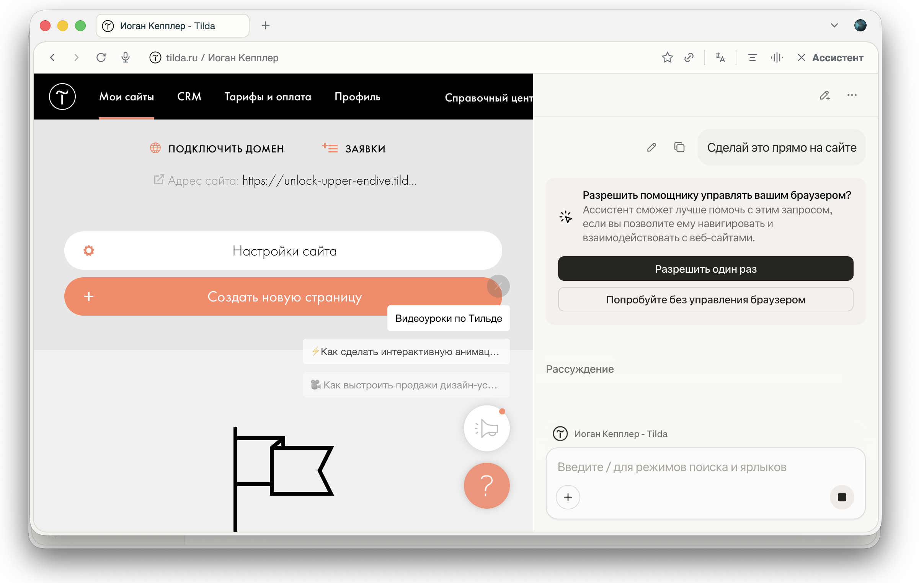Click Создать новую страницу
The image size is (924, 583).
(x=283, y=296)
